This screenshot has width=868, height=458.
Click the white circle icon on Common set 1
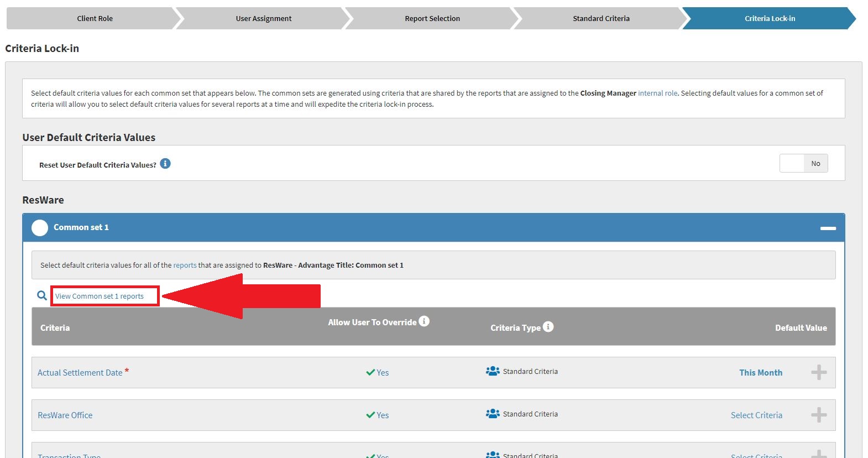pos(40,228)
